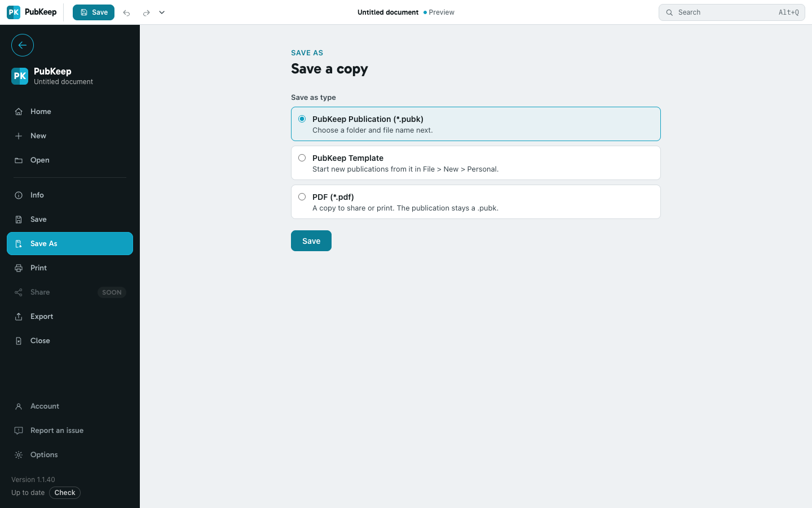812x508 pixels.
Task: Click the 'Preview' status label
Action: pyautogui.click(x=442, y=12)
